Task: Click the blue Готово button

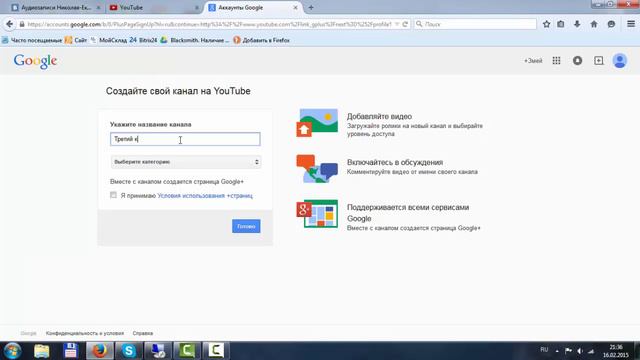Action: pos(246,226)
